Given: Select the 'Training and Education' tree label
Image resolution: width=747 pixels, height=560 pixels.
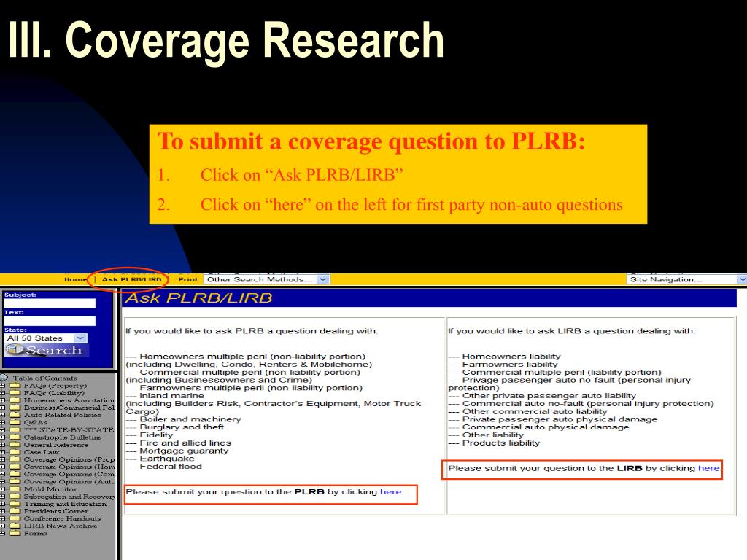Looking at the screenshot, I should pos(65,504).
